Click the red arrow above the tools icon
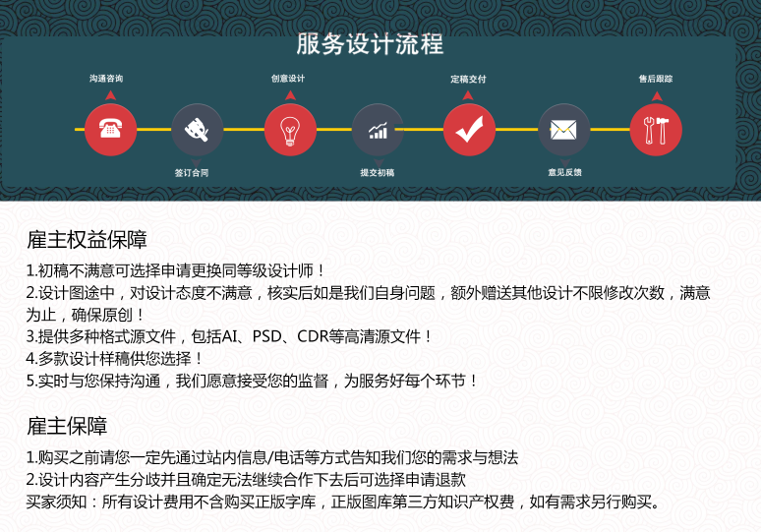Screen dimensions: 761x532 click(x=657, y=96)
